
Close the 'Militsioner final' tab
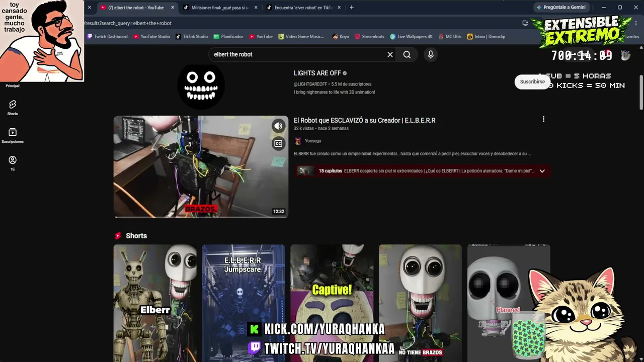[256, 8]
